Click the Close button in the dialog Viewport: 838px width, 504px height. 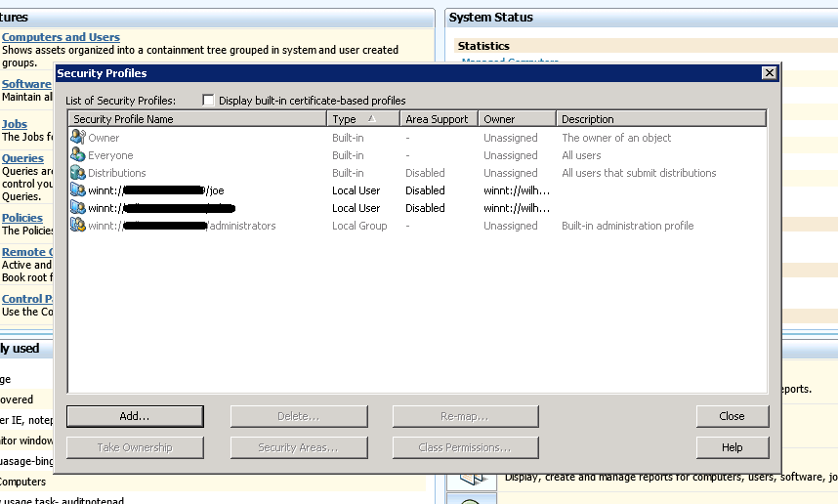pos(732,416)
